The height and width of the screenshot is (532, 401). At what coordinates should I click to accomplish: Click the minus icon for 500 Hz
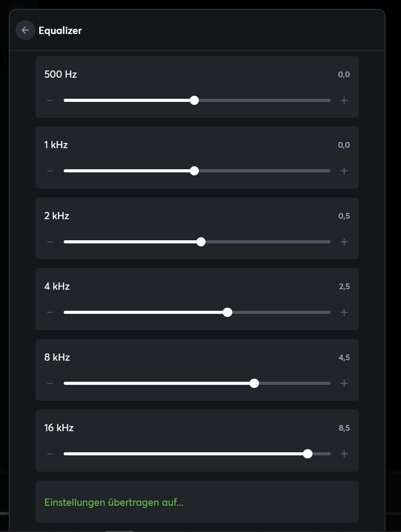tap(50, 100)
